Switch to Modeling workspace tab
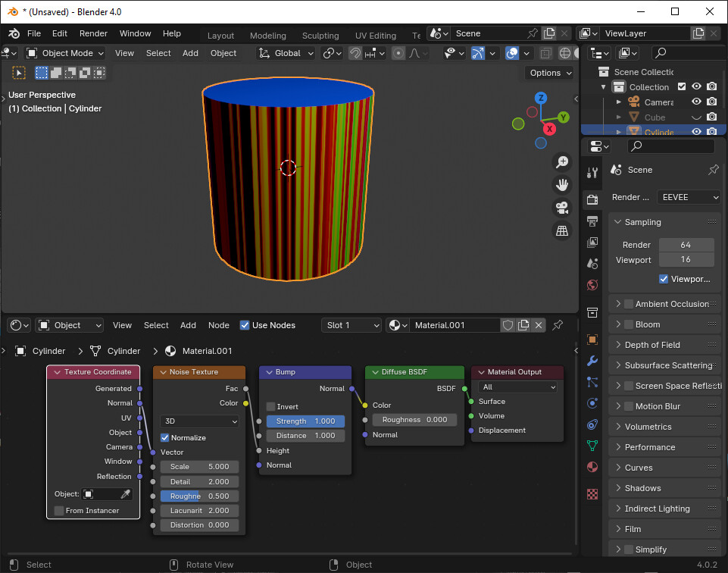The image size is (728, 573). (x=268, y=36)
